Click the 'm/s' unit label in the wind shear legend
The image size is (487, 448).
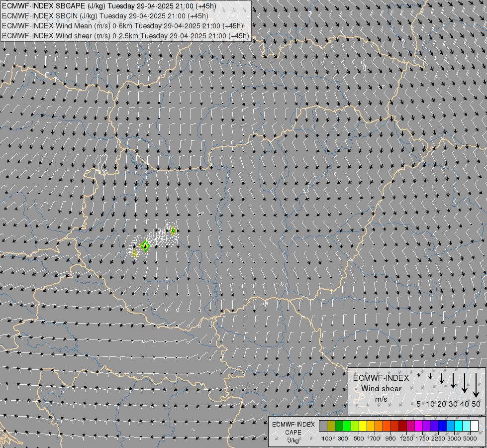(x=381, y=399)
